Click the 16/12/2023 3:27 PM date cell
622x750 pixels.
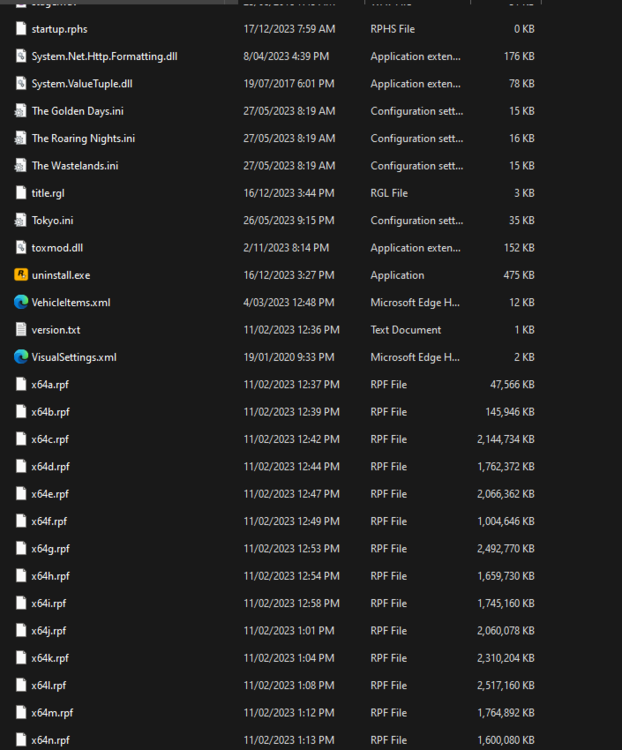[289, 275]
